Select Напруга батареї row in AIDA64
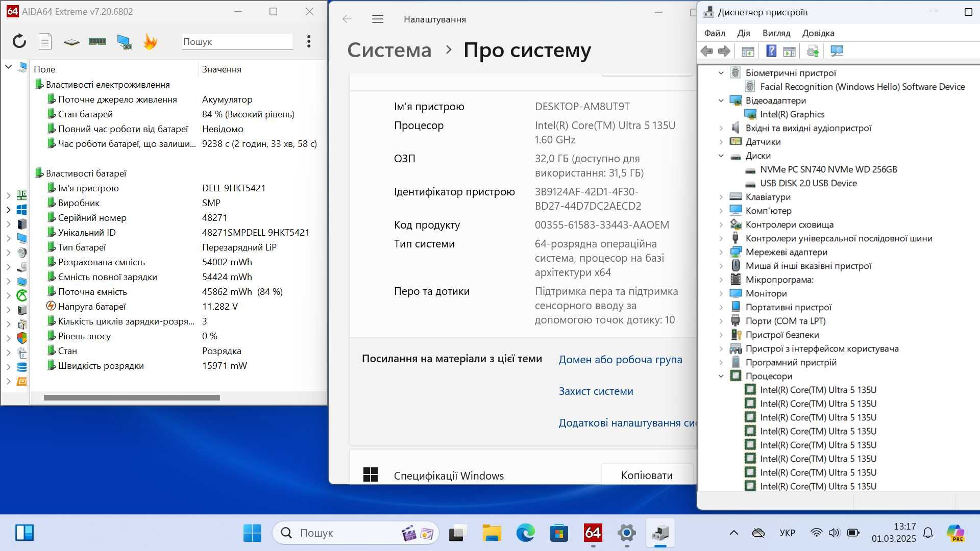This screenshot has width=980, height=551. (x=179, y=307)
